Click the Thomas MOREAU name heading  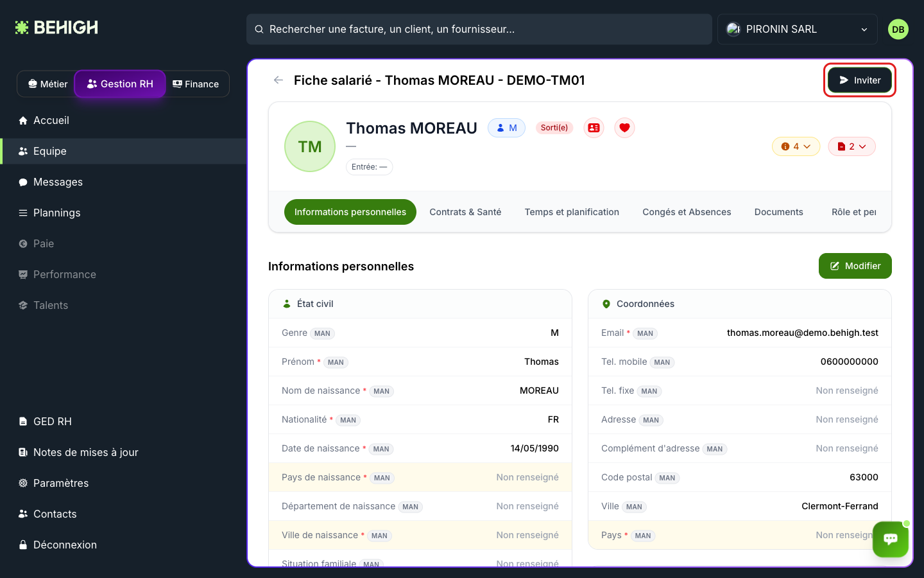click(411, 128)
